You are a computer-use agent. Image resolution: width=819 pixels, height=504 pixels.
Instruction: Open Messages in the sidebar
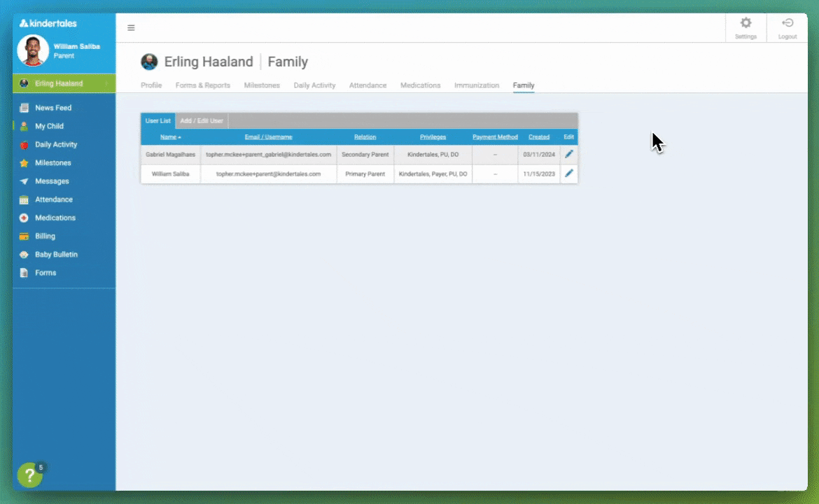[52, 181]
